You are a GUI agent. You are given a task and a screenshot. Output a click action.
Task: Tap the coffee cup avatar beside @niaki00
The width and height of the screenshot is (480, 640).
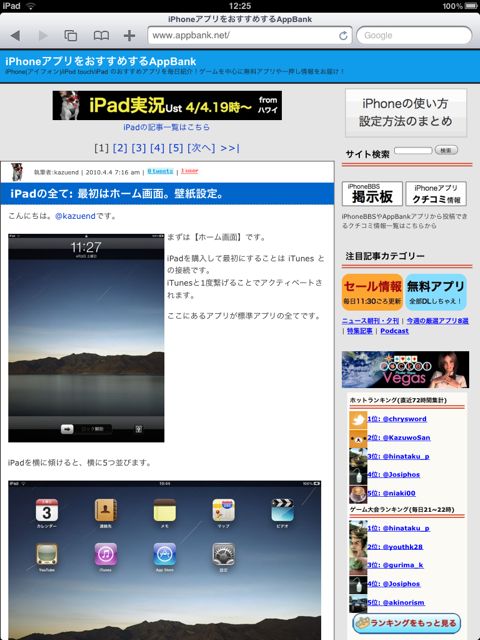(358, 494)
